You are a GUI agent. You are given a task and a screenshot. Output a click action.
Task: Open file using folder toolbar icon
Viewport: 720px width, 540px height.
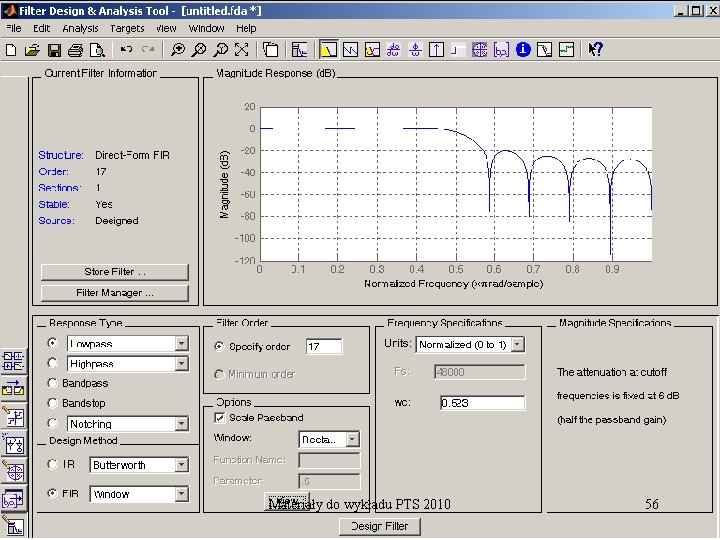click(31, 49)
